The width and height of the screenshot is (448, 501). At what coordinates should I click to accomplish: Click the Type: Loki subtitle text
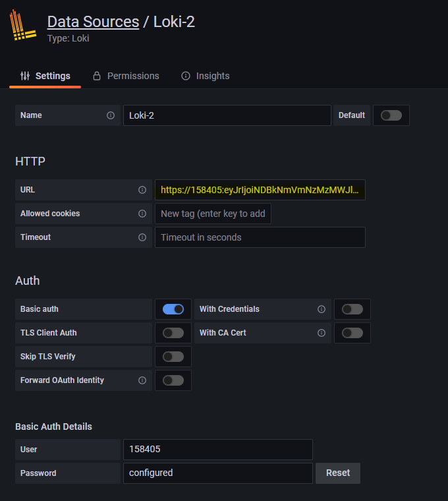(69, 38)
